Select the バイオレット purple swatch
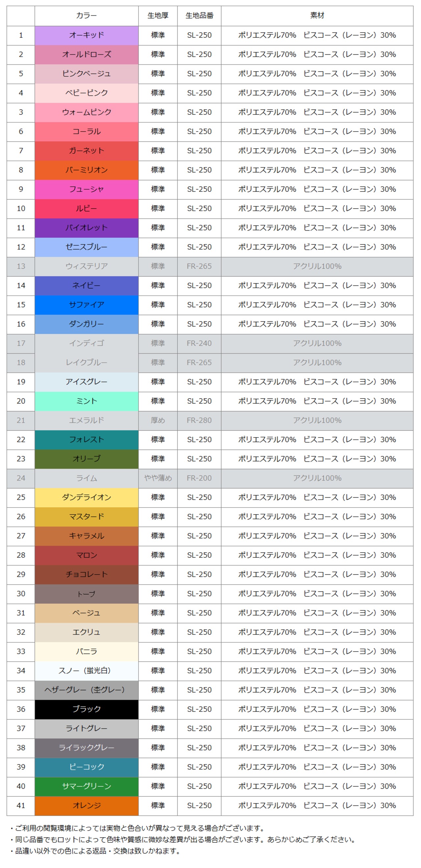 click(86, 228)
